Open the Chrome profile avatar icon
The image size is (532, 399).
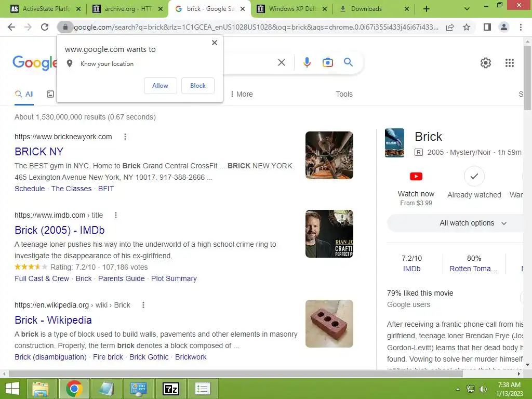point(504,27)
